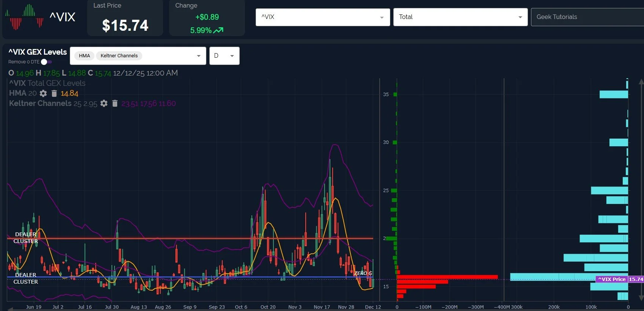The height and width of the screenshot is (311, 644).
Task: Click the Dec 12 date axis label
Action: [x=373, y=307]
